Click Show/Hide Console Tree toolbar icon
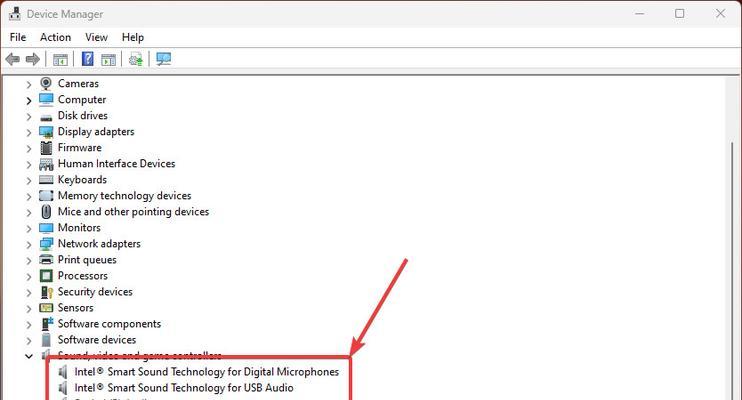 (x=60, y=59)
